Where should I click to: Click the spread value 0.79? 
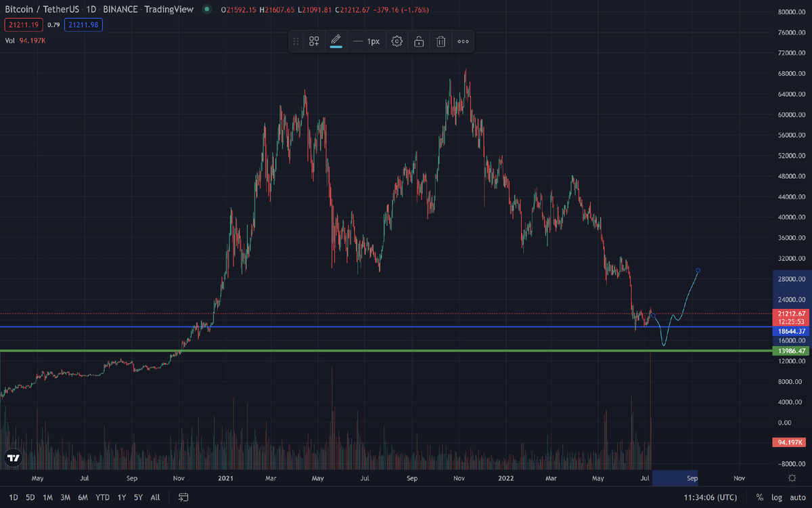53,25
